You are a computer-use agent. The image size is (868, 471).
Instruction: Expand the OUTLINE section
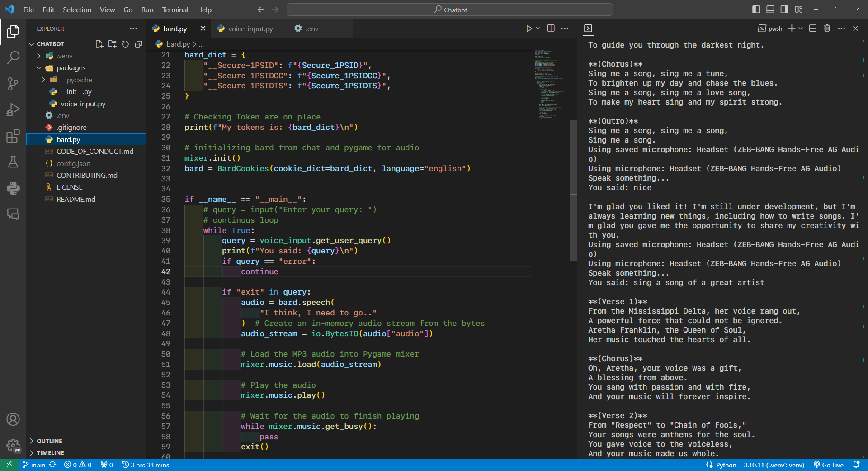click(x=49, y=441)
